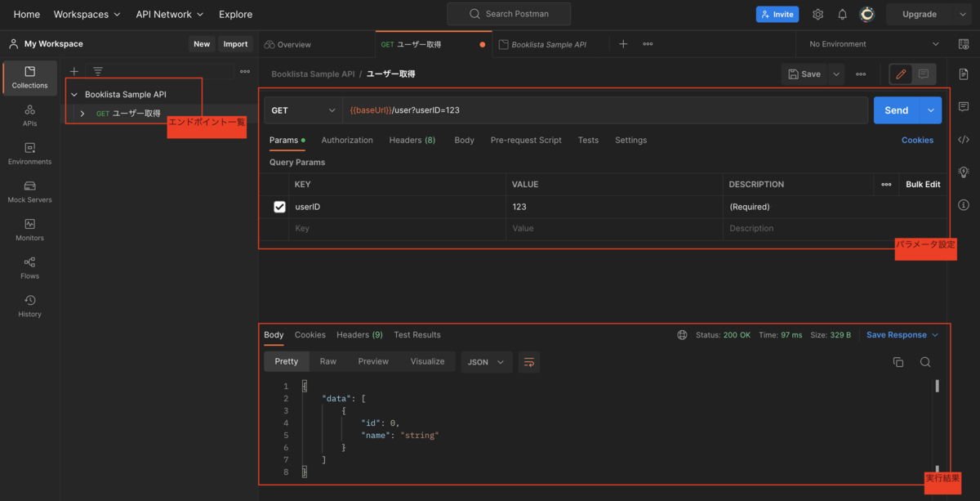Viewport: 980px width, 501px height.
Task: Open the Environments sidebar panel
Action: (29, 154)
